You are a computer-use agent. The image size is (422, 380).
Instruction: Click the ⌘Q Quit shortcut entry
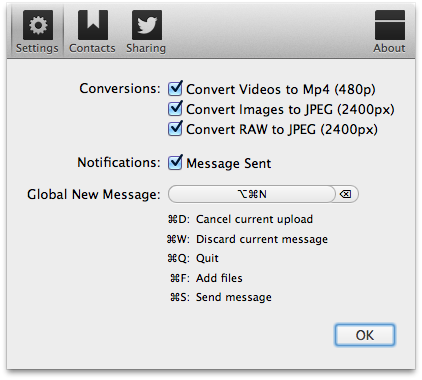(x=193, y=258)
